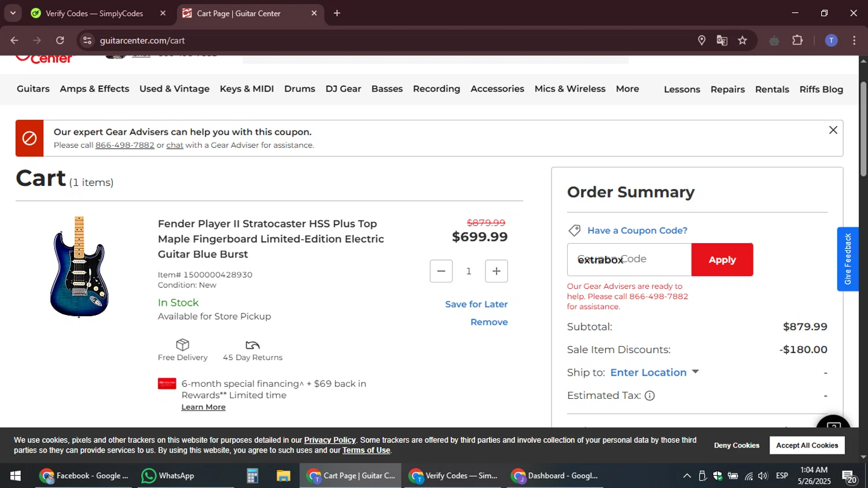Viewport: 868px width, 488px height.
Task: Click the red prohibited alert icon
Action: point(30,138)
